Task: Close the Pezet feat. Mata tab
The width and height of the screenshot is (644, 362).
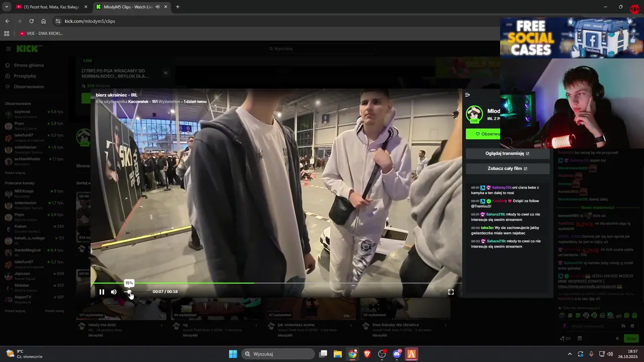Action: pyautogui.click(x=86, y=7)
